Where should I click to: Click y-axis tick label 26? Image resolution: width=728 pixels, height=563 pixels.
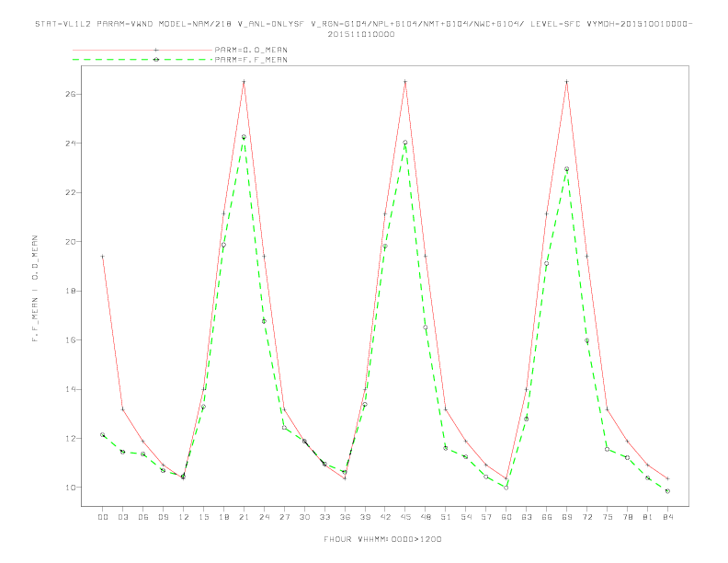pos(71,94)
